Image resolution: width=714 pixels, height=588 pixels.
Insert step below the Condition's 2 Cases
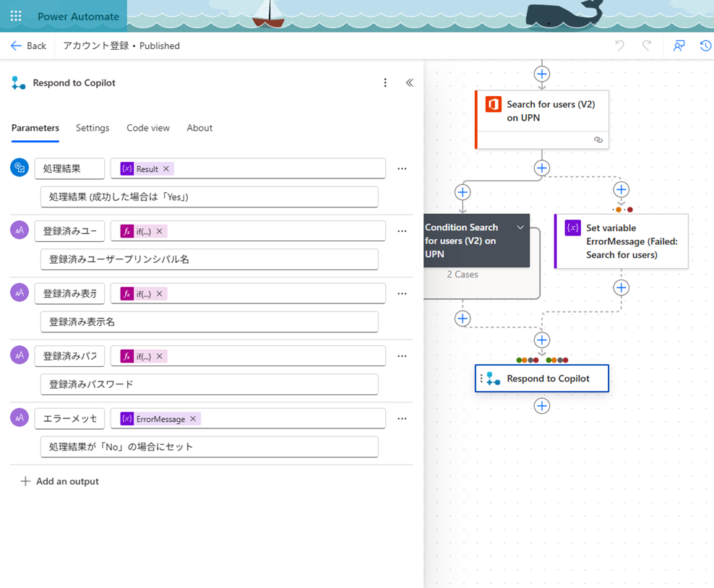tap(463, 318)
